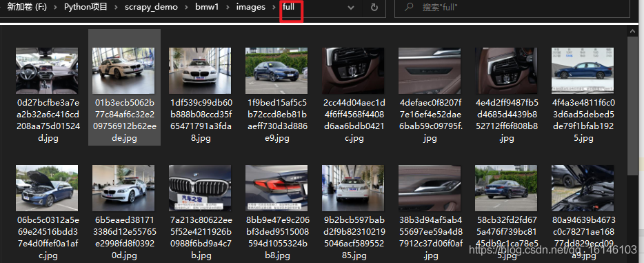Viewport: 644px width, 263px height.
Task: Expand chevron after scrapy_demo breadcrumb
Action: (x=187, y=8)
